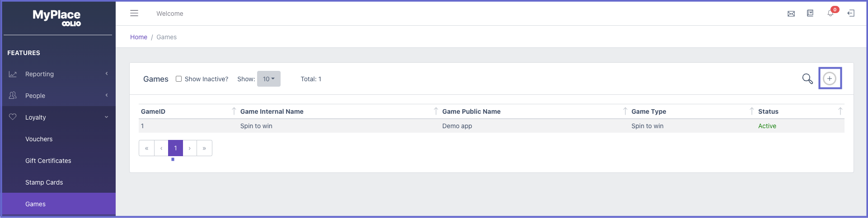868x218 pixels.
Task: Click the MyPlace Oolio logo
Action: [x=57, y=18]
